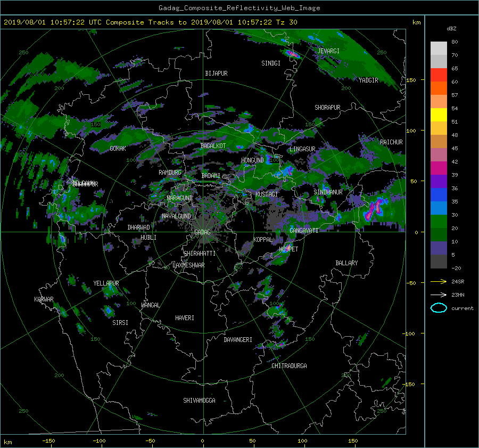
Task: Click the DHARWAD city label
Action: pyautogui.click(x=138, y=227)
